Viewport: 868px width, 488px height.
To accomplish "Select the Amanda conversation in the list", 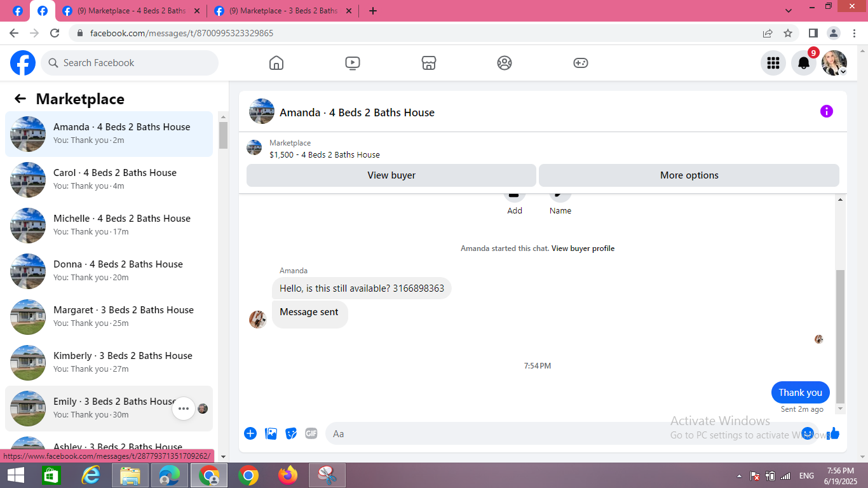I will (x=109, y=134).
